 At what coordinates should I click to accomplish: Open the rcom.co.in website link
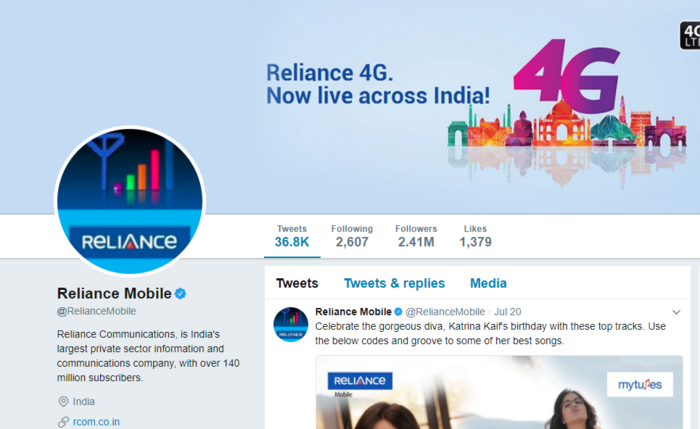pos(96,422)
